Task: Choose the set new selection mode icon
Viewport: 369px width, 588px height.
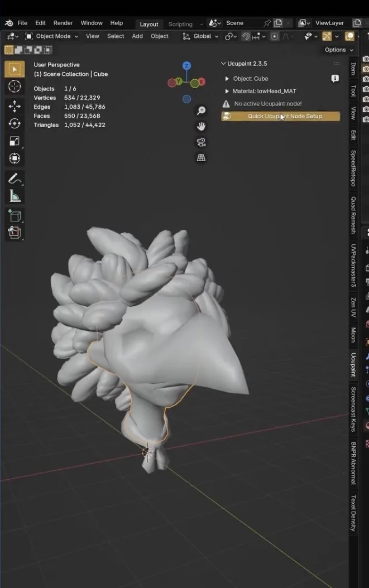Action: tap(8, 50)
